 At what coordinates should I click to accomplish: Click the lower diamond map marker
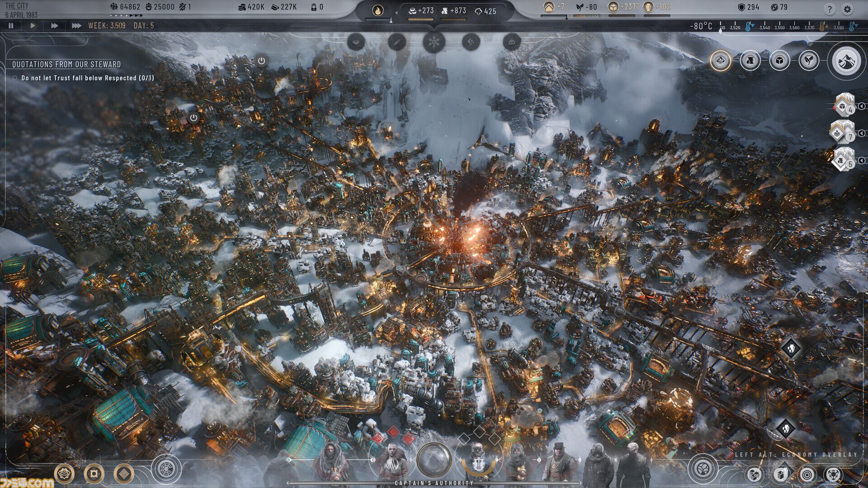(785, 428)
